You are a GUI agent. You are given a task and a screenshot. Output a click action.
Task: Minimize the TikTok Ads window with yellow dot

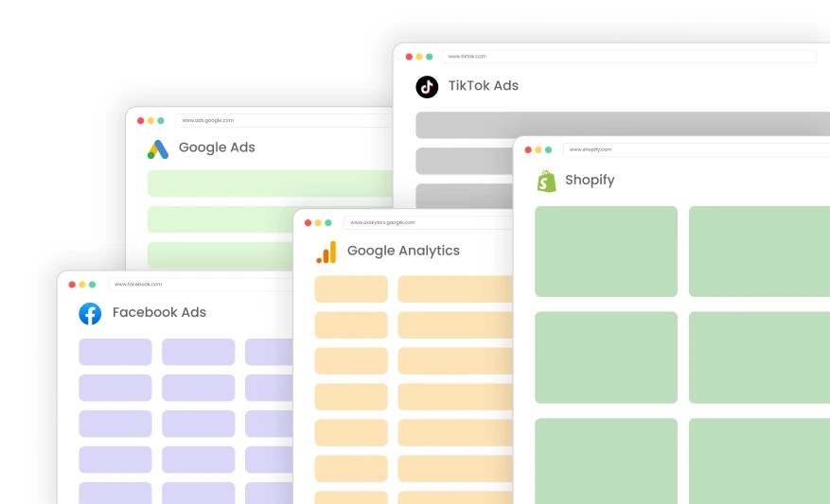click(x=419, y=57)
